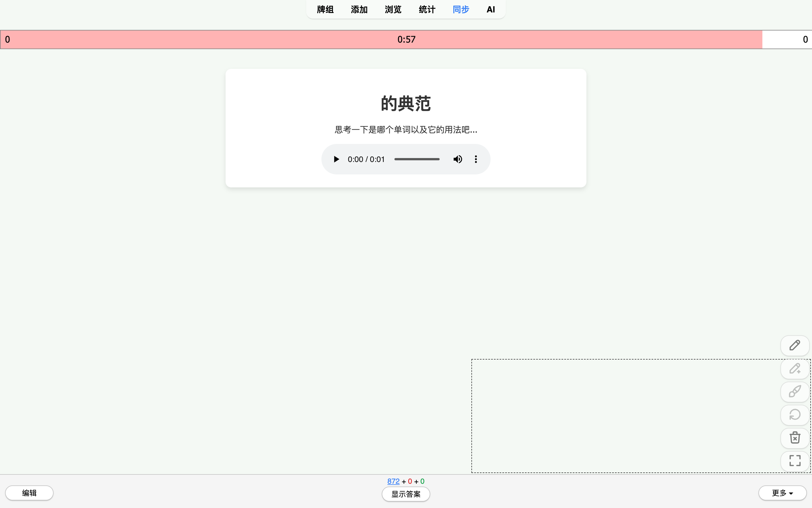The image size is (812, 508).
Task: Open the AI tab
Action: (491, 9)
